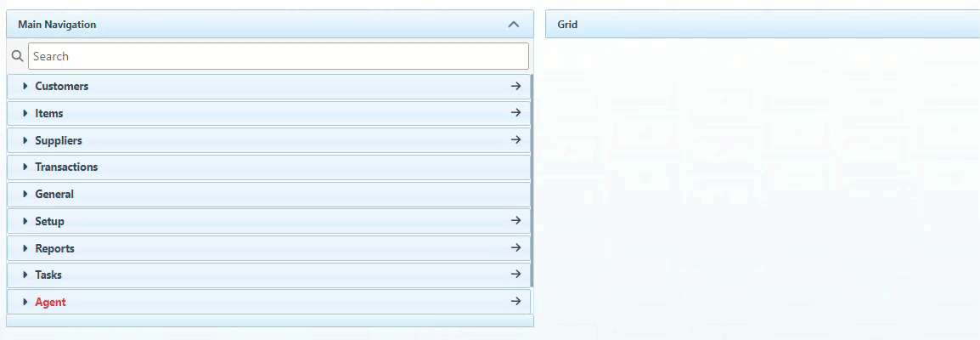Collapse the Main Navigation panel chevron
Image resolution: width=980 pixels, height=340 pixels.
(513, 25)
